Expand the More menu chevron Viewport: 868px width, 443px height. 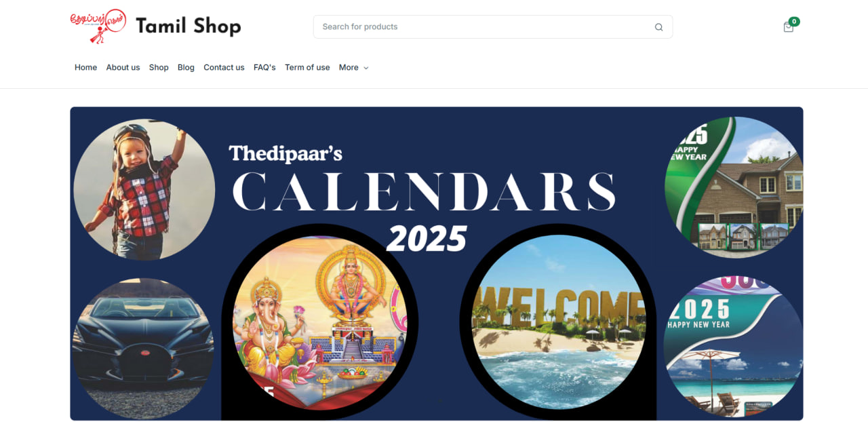366,68
